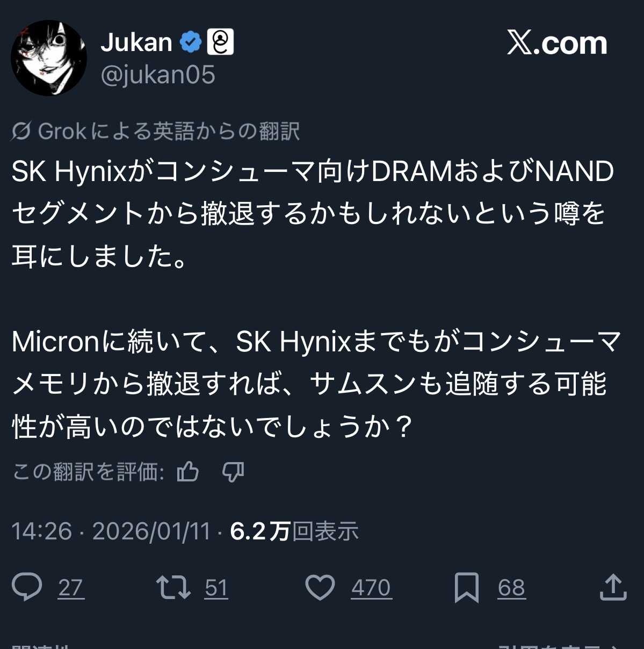The width and height of the screenshot is (644, 649).
Task: Click the 14:26 · 2026/01/11 timestamp
Action: tap(111, 531)
